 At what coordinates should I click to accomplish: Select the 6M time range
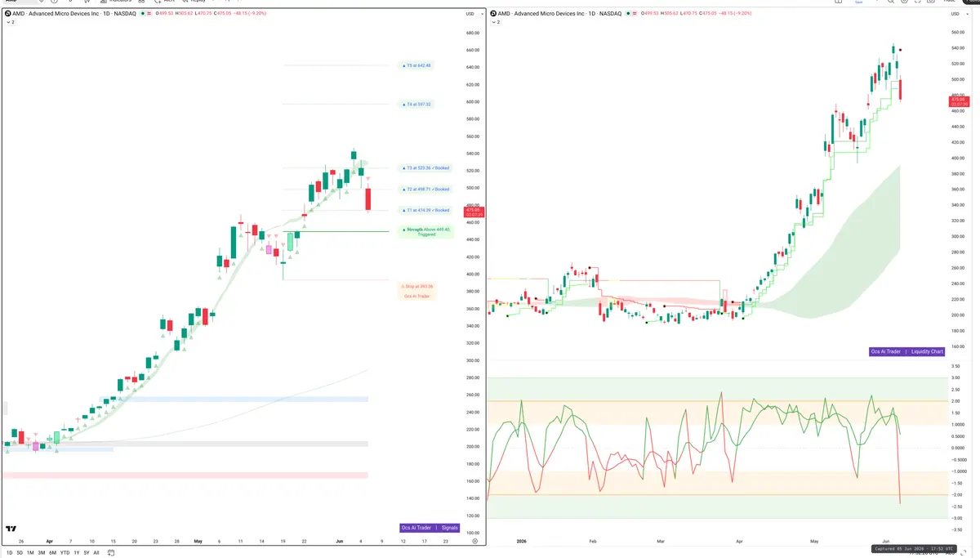(53, 553)
